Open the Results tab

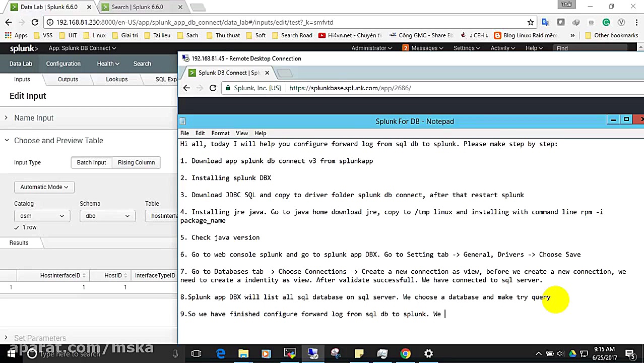(19, 243)
